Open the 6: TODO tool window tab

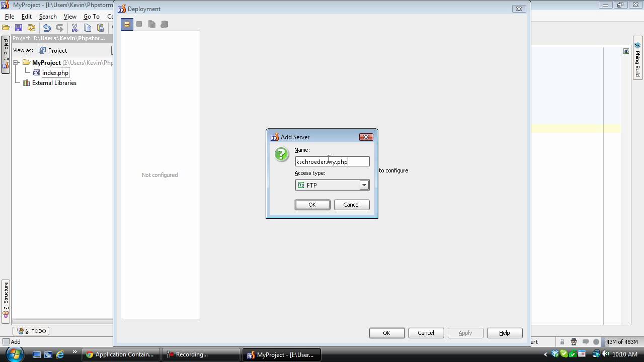[31, 331]
